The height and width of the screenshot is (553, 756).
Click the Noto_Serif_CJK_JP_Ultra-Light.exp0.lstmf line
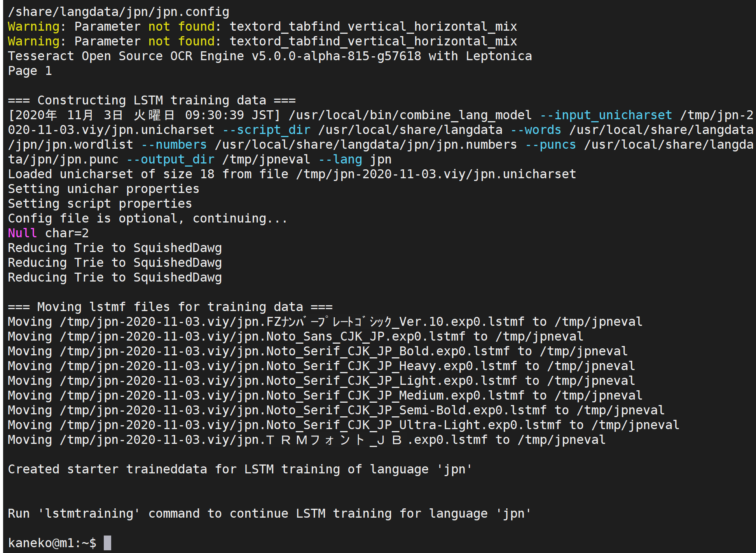tap(344, 425)
